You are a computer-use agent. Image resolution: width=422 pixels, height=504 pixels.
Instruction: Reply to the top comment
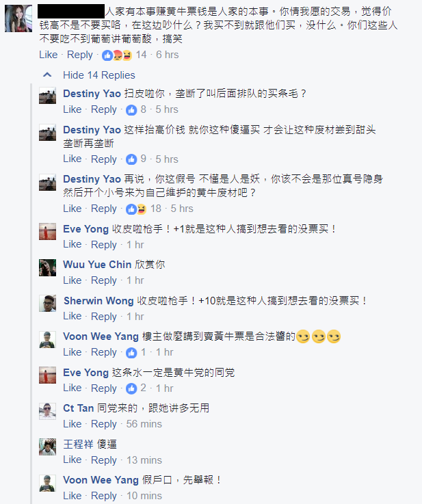point(80,55)
